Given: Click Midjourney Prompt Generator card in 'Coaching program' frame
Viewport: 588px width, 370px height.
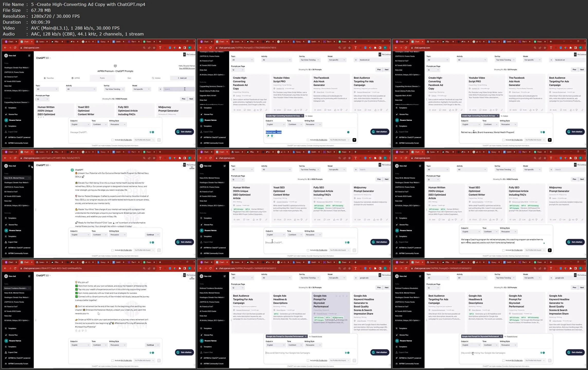Looking at the screenshot, I should pyautogui.click(x=566, y=203).
